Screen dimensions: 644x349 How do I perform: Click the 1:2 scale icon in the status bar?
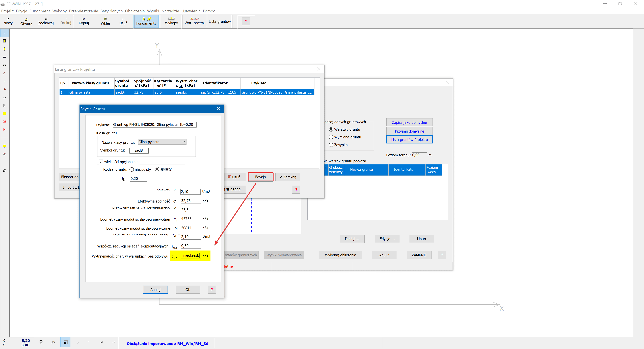pos(114,342)
